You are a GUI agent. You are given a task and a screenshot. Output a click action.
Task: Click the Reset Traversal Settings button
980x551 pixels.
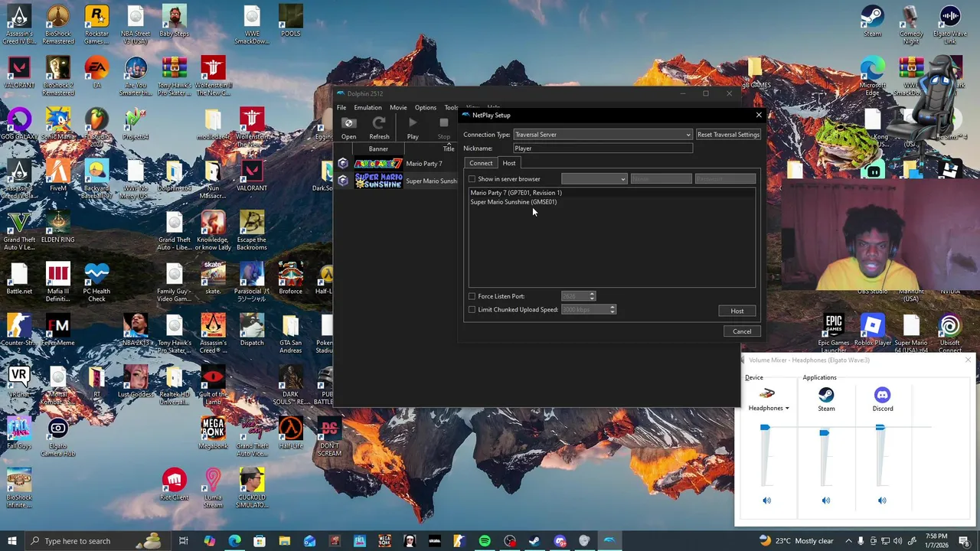tap(728, 135)
